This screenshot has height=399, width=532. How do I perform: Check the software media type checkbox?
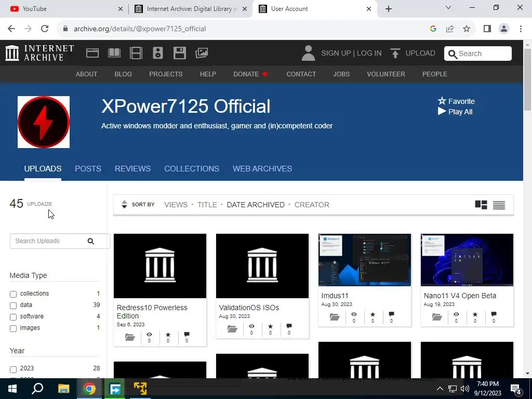tap(13, 317)
